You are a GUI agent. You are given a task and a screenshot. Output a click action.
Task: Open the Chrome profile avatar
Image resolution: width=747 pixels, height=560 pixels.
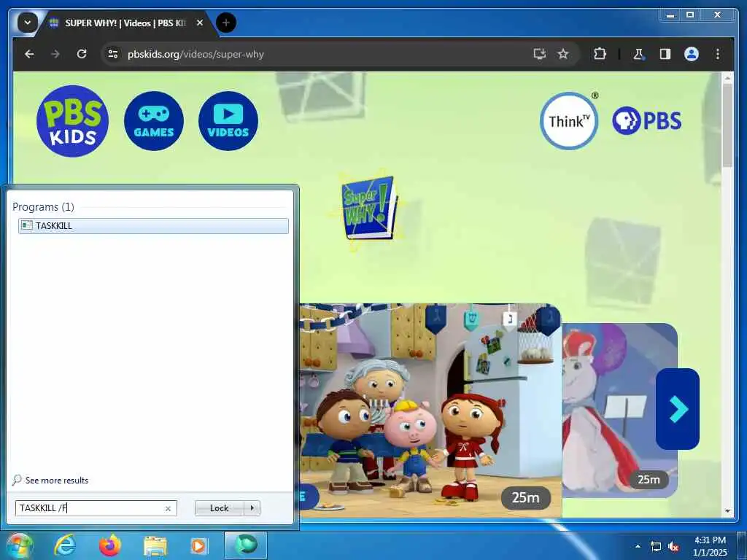692,54
